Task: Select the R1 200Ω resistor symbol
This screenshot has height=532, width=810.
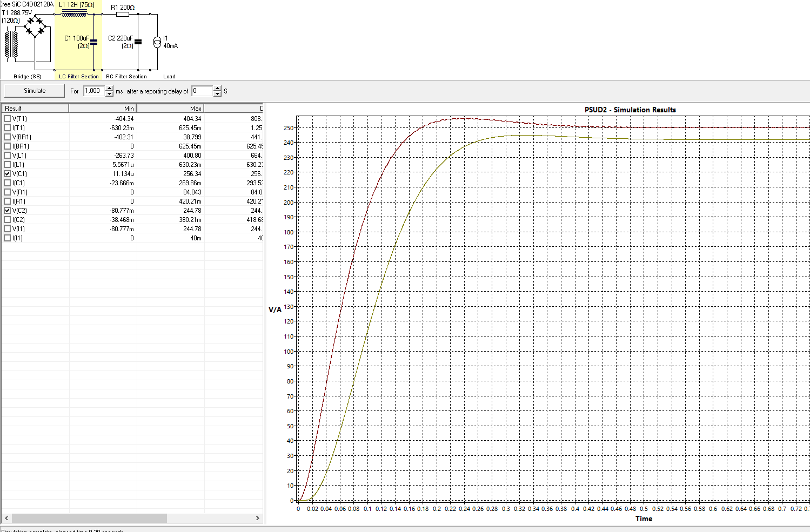Action: (123, 15)
